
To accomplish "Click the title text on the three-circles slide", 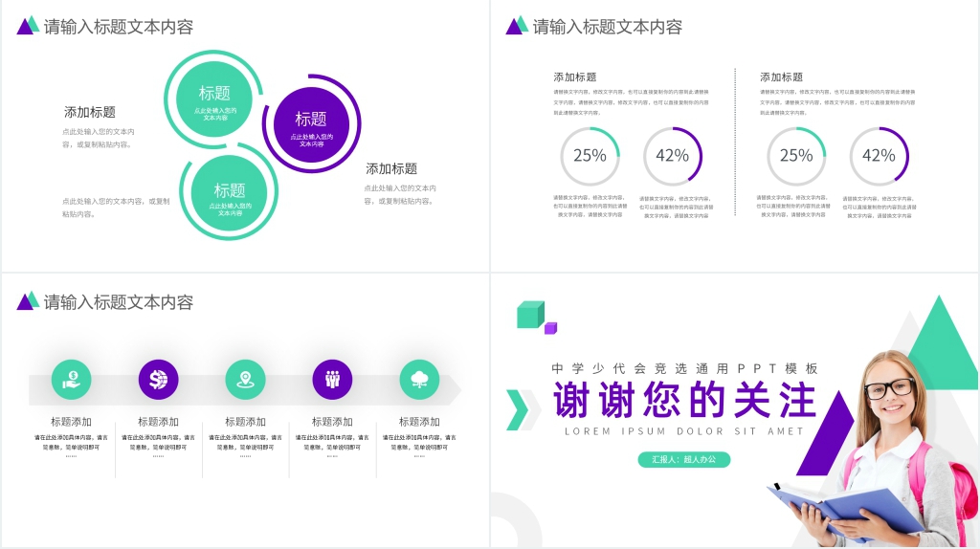I will pos(118,27).
